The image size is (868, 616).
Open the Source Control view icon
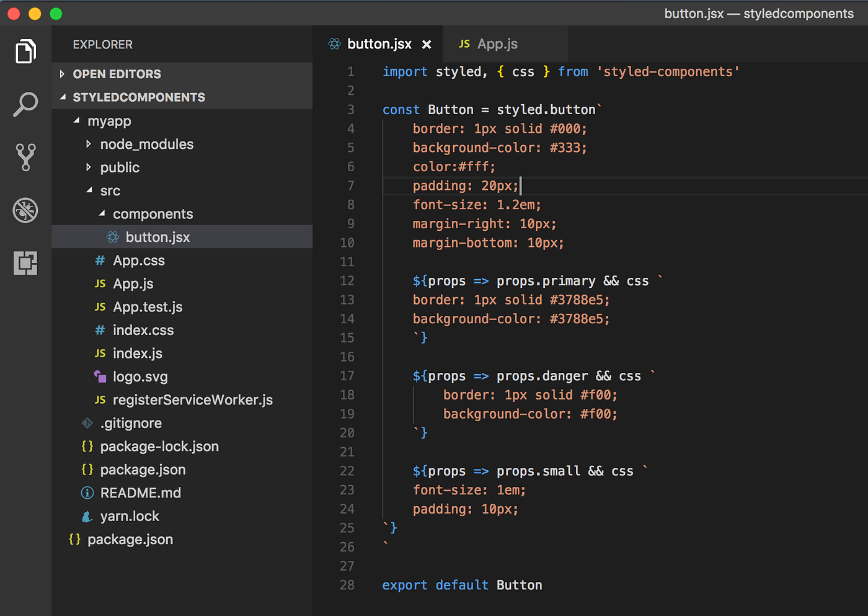[x=25, y=157]
